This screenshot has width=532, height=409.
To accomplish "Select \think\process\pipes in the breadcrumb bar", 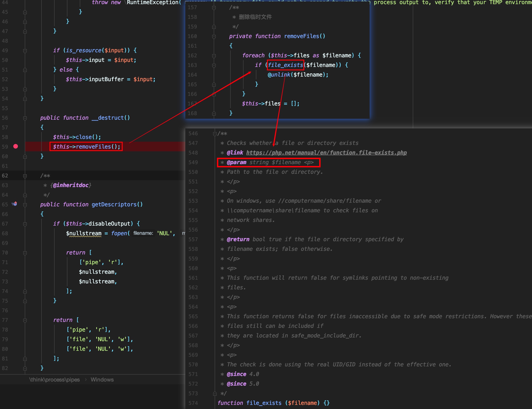I will click(x=54, y=380).
